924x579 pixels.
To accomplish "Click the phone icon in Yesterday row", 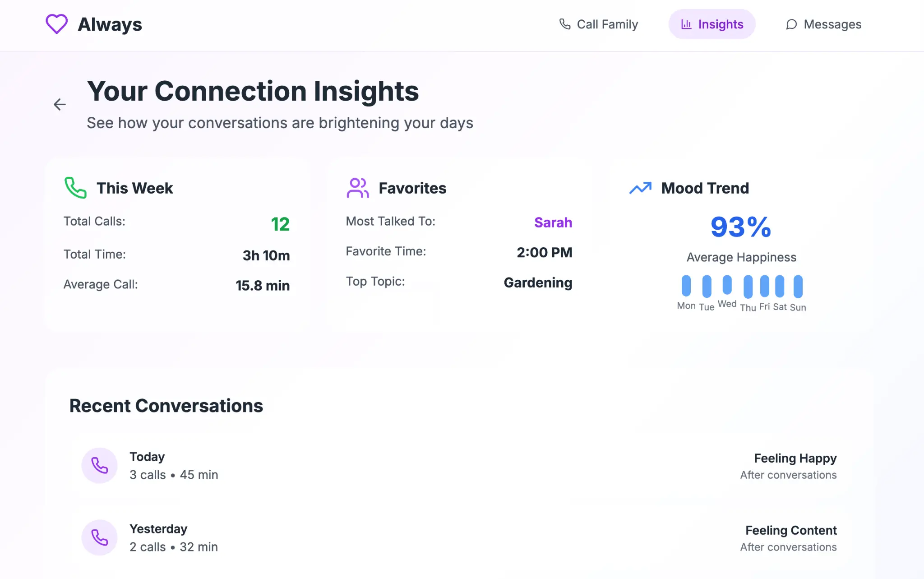I will pos(100,537).
